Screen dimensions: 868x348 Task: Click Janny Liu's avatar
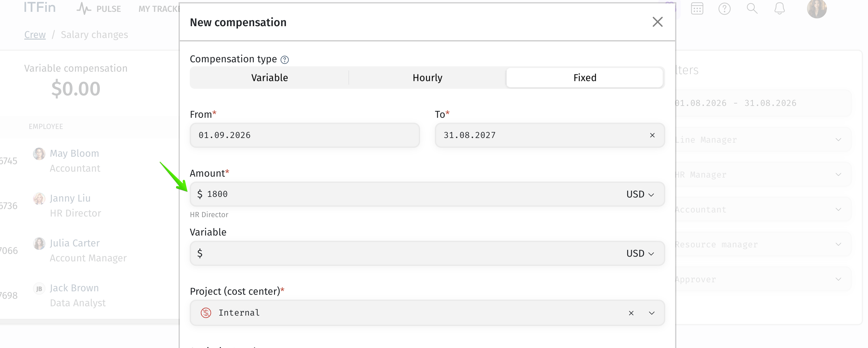(x=39, y=198)
